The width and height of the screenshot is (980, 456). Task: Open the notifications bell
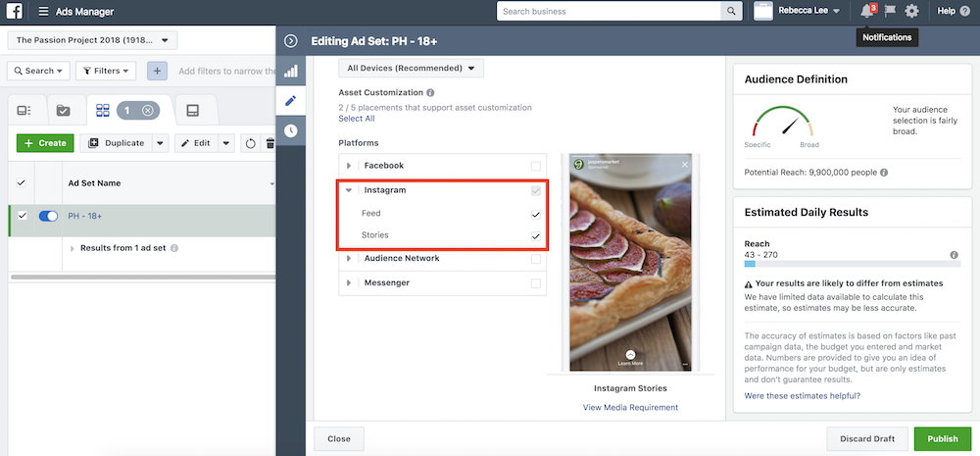(867, 11)
